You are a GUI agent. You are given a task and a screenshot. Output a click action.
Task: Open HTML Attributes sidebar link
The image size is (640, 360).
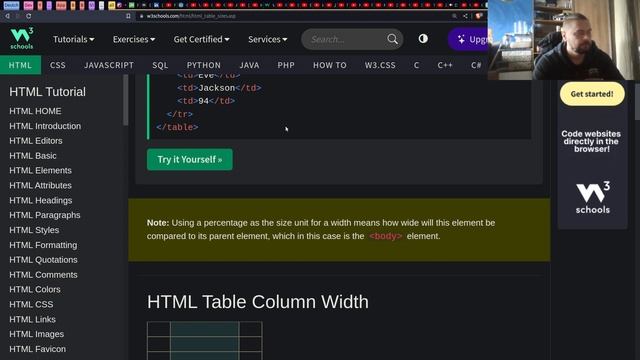click(x=40, y=185)
